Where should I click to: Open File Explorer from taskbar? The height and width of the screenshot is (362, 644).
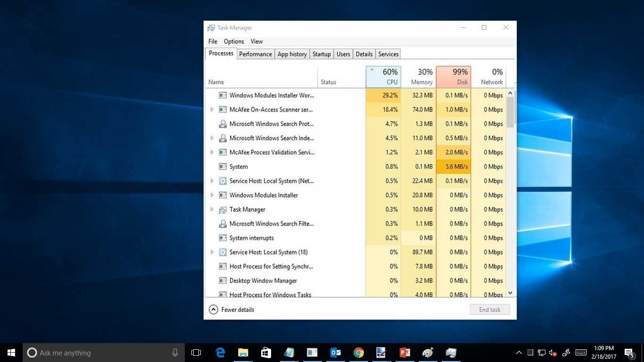[243, 353]
